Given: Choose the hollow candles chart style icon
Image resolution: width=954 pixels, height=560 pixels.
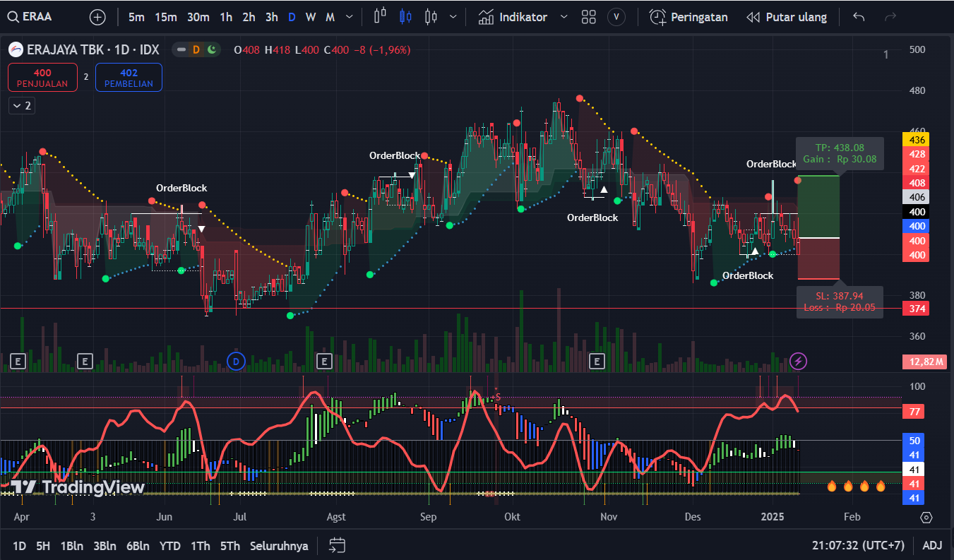Looking at the screenshot, I should click(431, 17).
